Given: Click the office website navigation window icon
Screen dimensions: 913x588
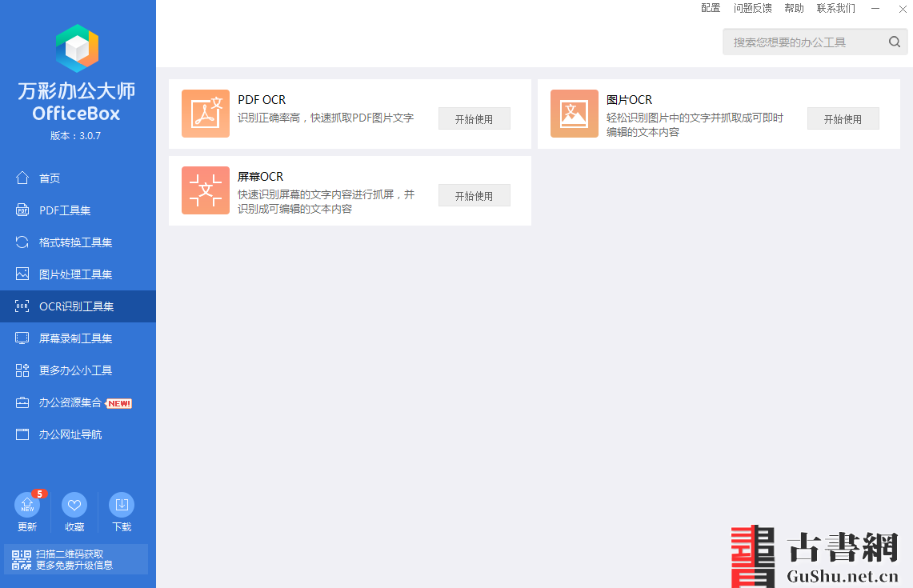Looking at the screenshot, I should click(22, 434).
